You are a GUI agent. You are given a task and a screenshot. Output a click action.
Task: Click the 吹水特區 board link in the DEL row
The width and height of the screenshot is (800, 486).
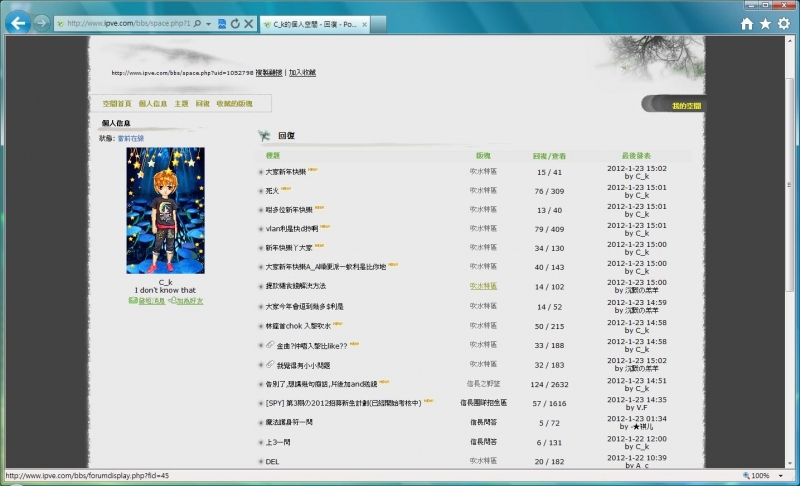483,461
